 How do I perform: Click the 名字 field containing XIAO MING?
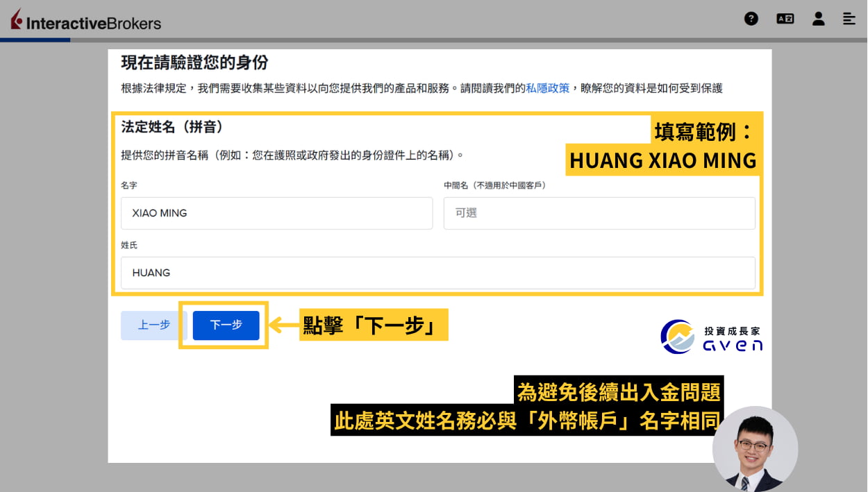276,213
